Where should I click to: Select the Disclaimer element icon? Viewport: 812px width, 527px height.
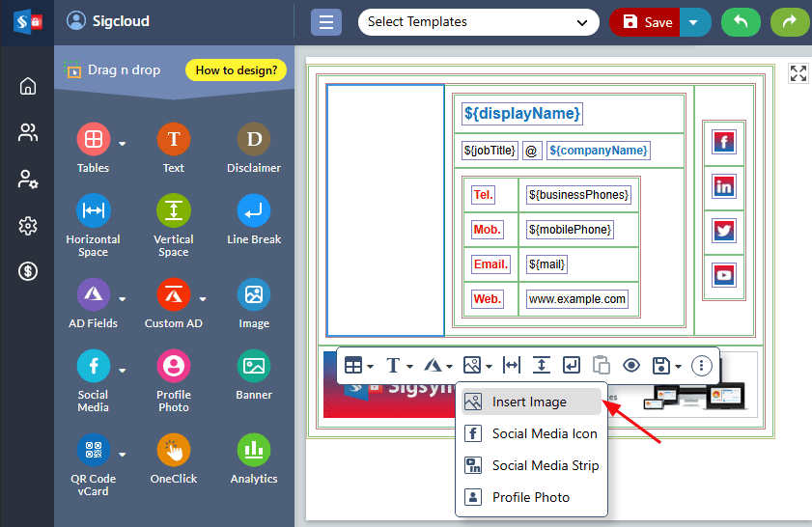click(253, 140)
